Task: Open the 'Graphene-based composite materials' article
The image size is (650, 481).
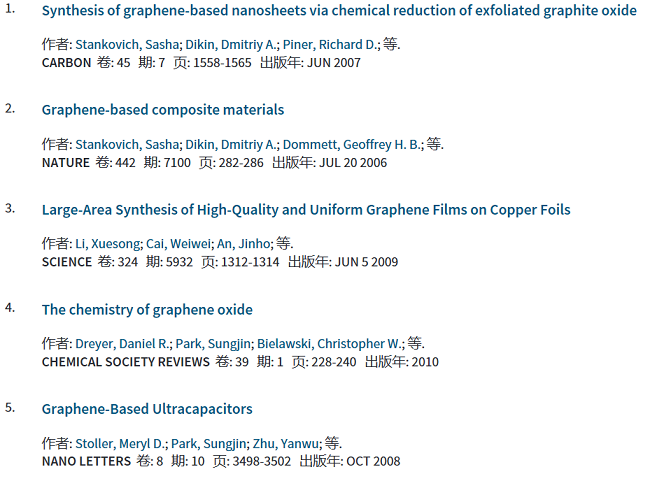Action: 163,110
